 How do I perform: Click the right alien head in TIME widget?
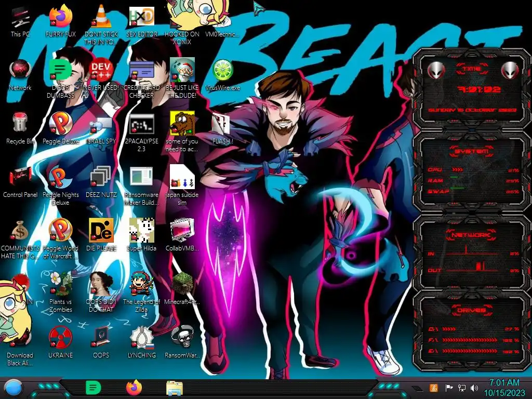[x=510, y=71]
